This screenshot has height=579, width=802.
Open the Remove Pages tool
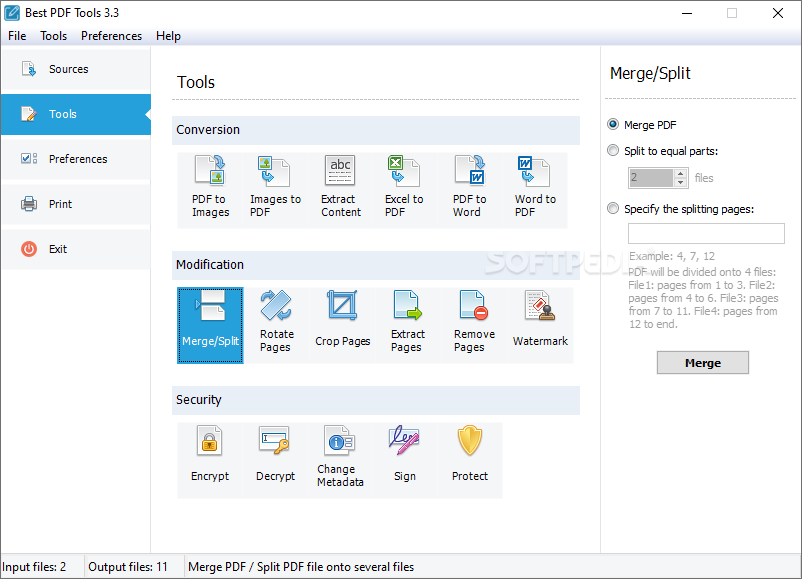(x=474, y=325)
